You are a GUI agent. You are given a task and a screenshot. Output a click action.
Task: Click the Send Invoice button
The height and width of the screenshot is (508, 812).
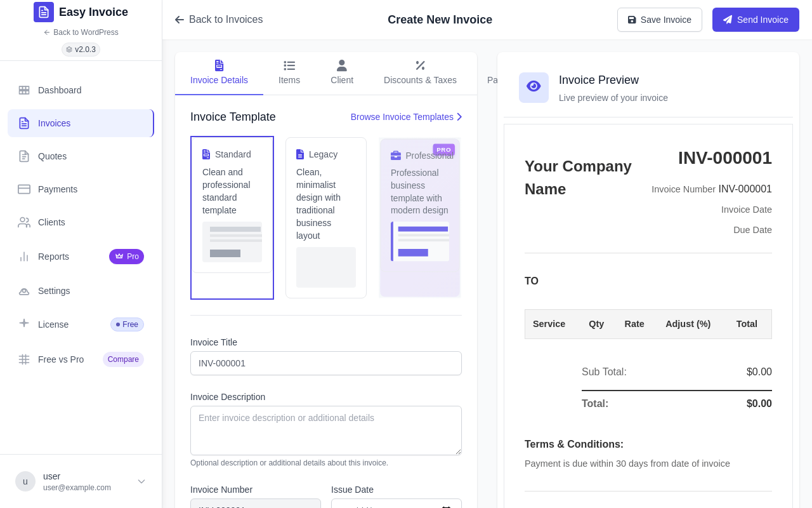click(756, 20)
